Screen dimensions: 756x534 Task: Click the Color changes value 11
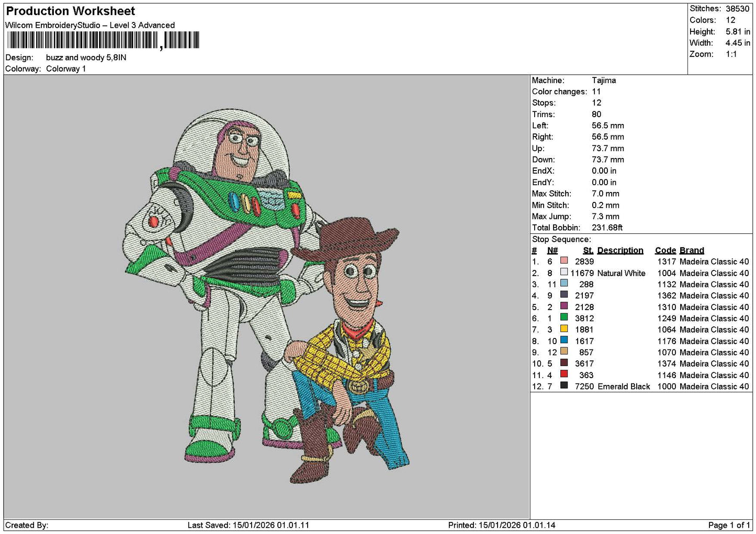(x=596, y=92)
